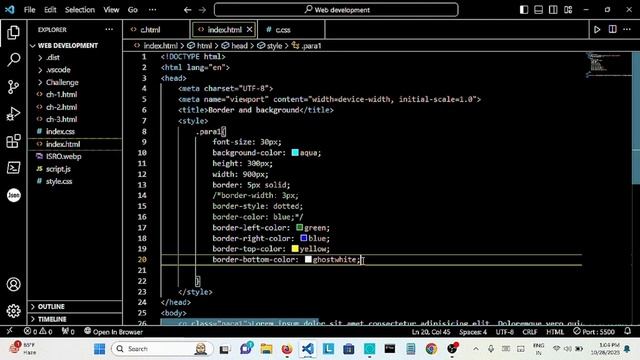The image size is (640, 360).
Task: Open the Explorer view in activity bar
Action: (x=13, y=32)
